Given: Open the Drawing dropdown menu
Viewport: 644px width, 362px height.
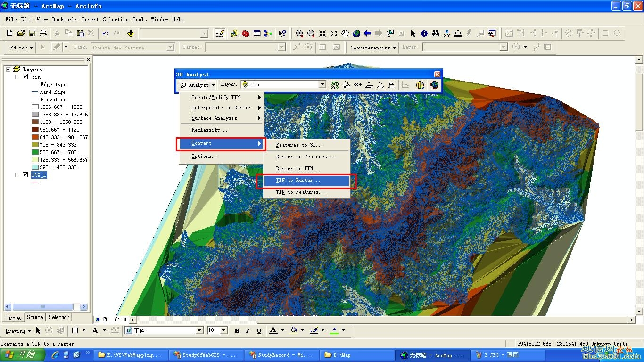Looking at the screenshot, I should point(18,331).
